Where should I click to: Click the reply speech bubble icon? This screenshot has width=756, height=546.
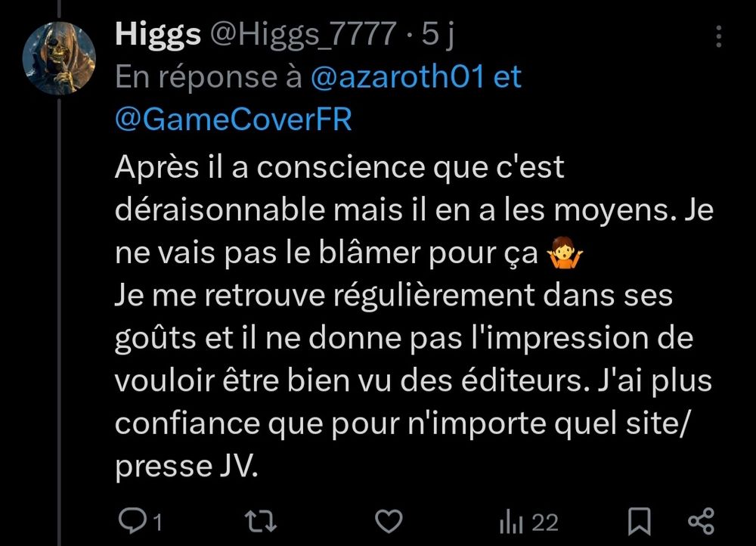point(130,521)
